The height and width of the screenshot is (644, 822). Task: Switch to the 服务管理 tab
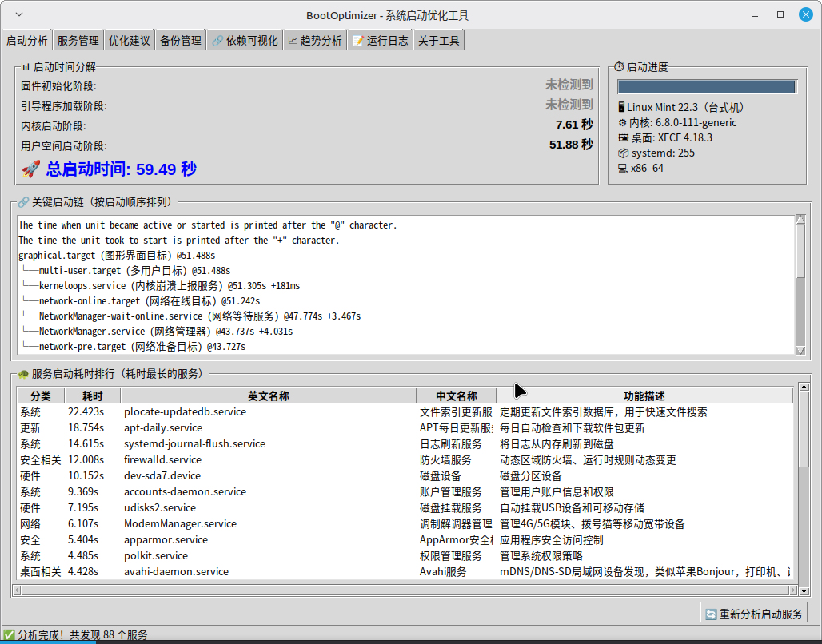click(78, 40)
